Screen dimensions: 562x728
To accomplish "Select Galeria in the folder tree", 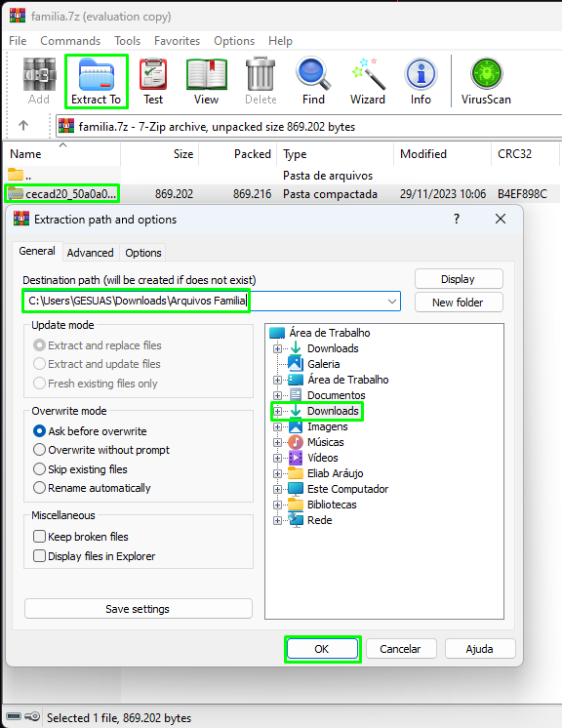I will coord(324,364).
